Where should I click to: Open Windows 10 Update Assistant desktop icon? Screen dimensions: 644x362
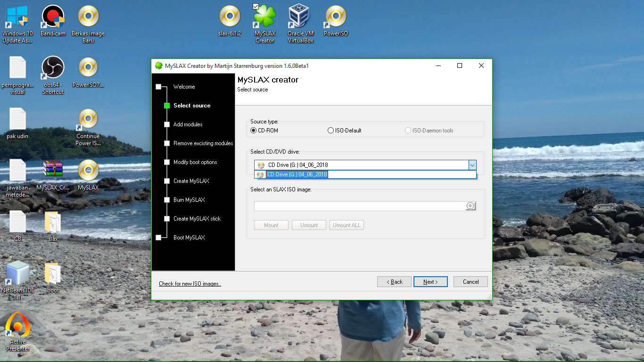click(x=17, y=24)
